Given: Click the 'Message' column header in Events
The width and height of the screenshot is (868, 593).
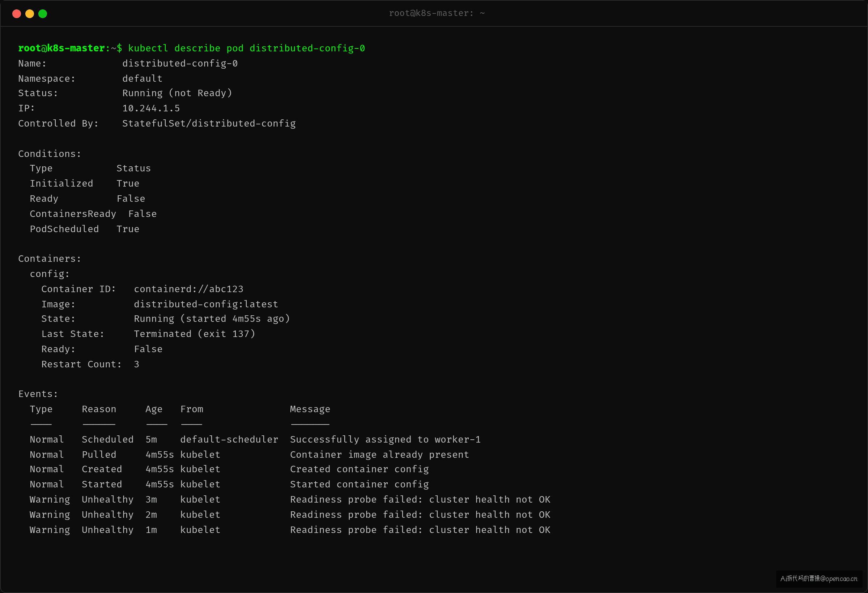Looking at the screenshot, I should coord(310,410).
